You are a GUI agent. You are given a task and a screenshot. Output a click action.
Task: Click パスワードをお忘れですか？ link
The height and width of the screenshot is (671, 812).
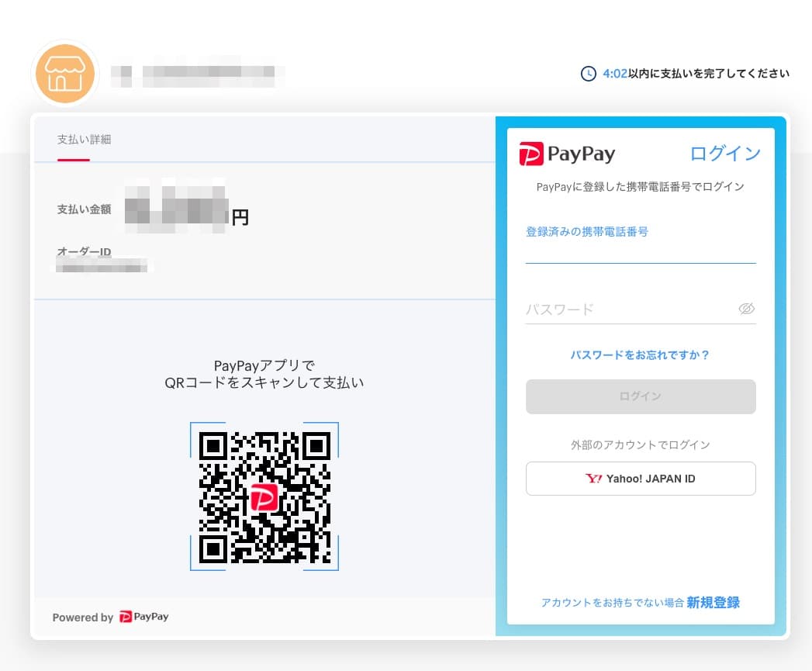click(x=640, y=355)
